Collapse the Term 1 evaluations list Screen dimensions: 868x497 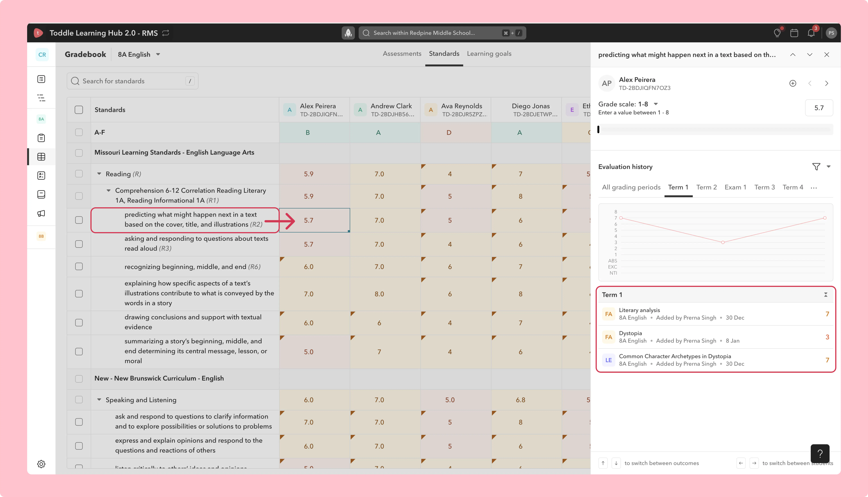(x=826, y=295)
